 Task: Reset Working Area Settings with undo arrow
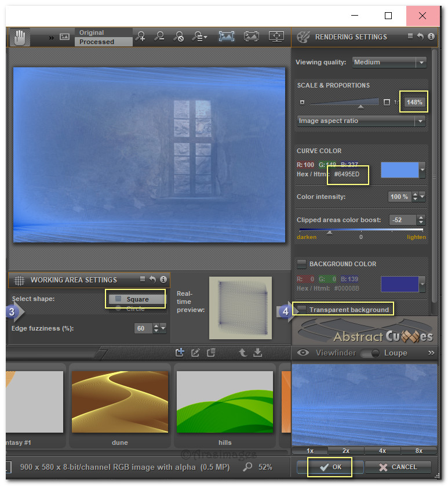(152, 280)
